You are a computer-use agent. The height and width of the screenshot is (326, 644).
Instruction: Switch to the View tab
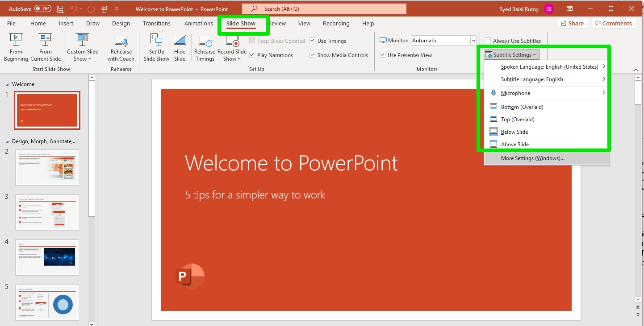304,24
